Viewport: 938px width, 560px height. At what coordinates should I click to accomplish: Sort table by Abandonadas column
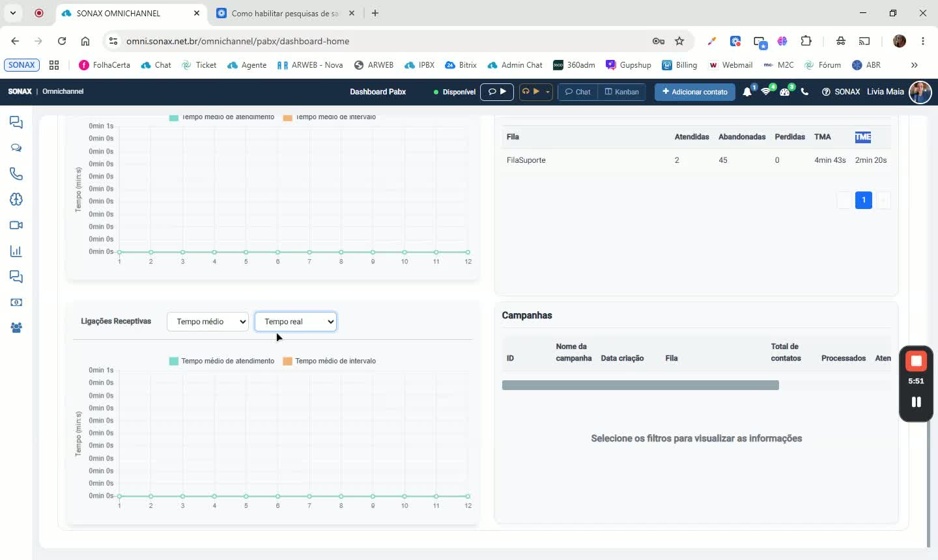click(x=742, y=137)
